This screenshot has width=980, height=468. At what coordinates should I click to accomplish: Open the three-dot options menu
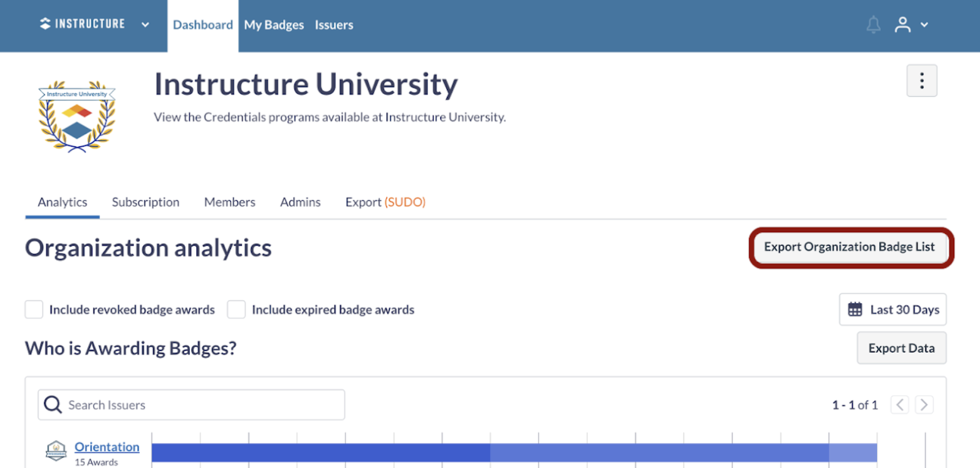click(922, 81)
